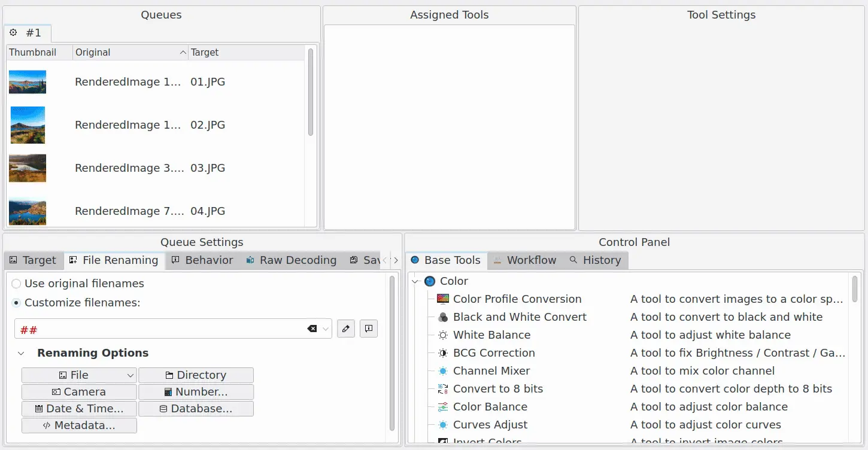Click the Metadata button
This screenshot has height=450, width=868.
[x=79, y=425]
